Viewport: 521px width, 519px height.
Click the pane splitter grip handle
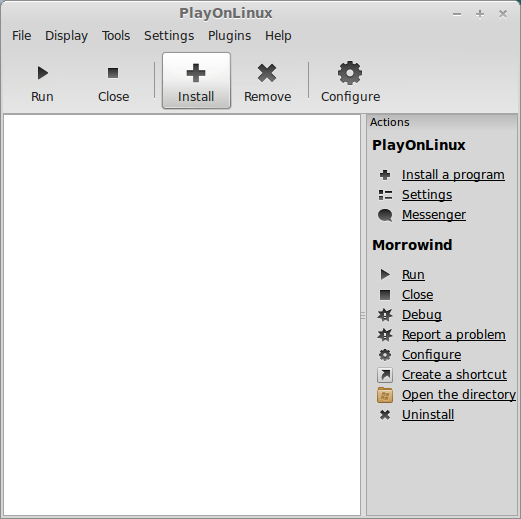(x=363, y=315)
